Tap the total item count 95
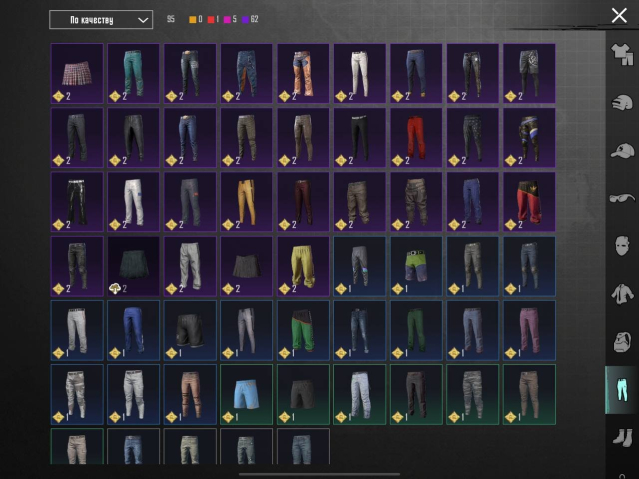This screenshot has height=479, width=639. coord(171,19)
